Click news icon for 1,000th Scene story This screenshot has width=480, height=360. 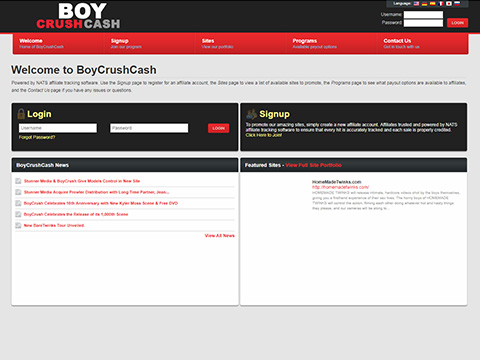click(x=18, y=214)
